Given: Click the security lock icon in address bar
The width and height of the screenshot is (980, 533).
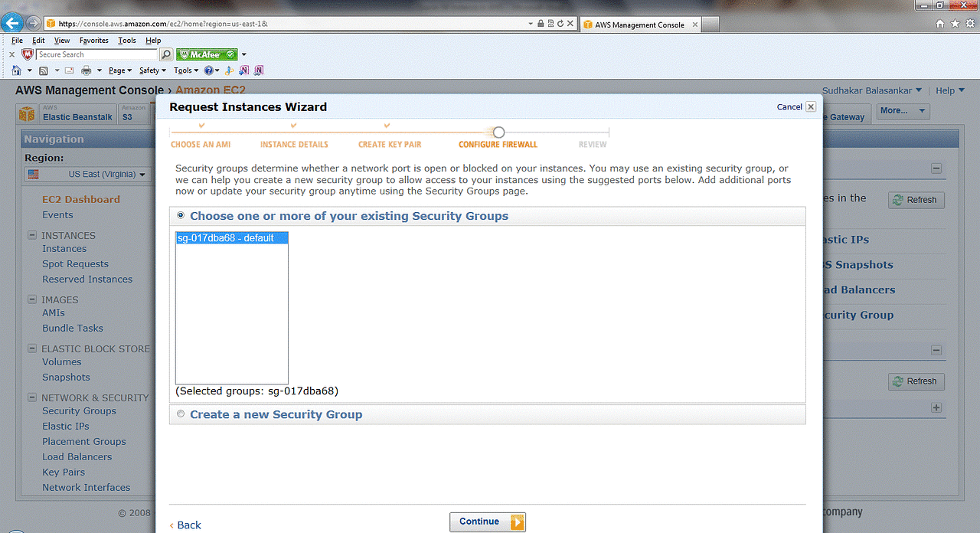Looking at the screenshot, I should [x=541, y=24].
